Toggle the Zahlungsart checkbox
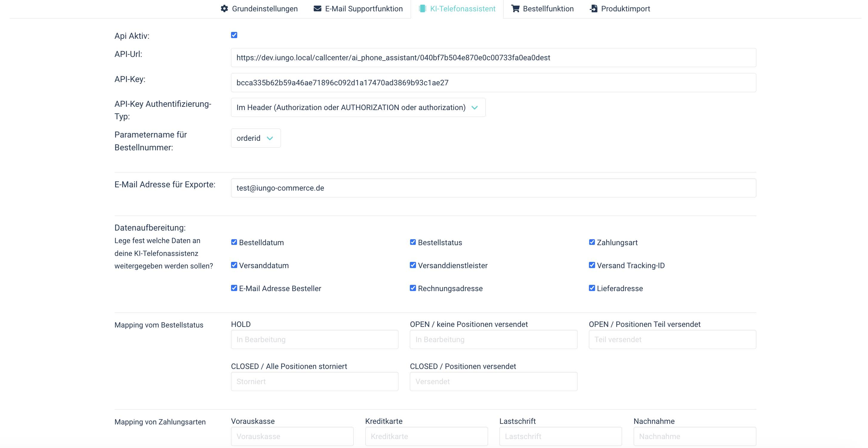 pyautogui.click(x=592, y=242)
